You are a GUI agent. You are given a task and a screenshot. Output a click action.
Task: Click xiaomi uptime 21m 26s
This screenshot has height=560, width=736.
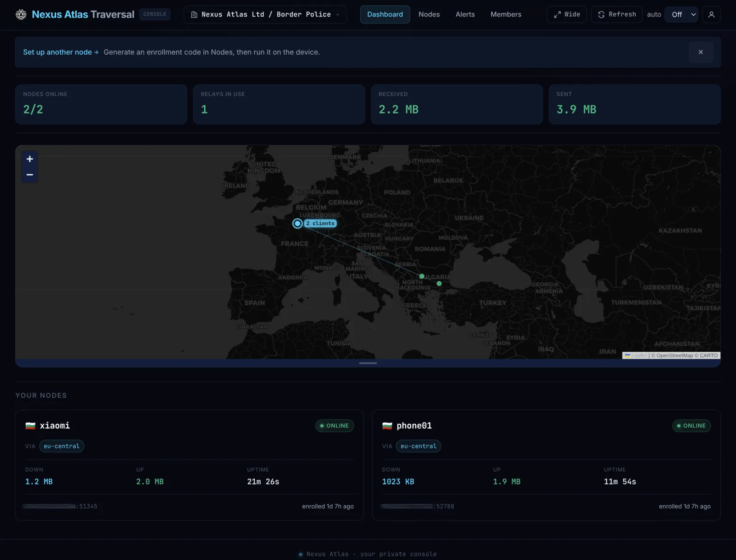[263, 482]
